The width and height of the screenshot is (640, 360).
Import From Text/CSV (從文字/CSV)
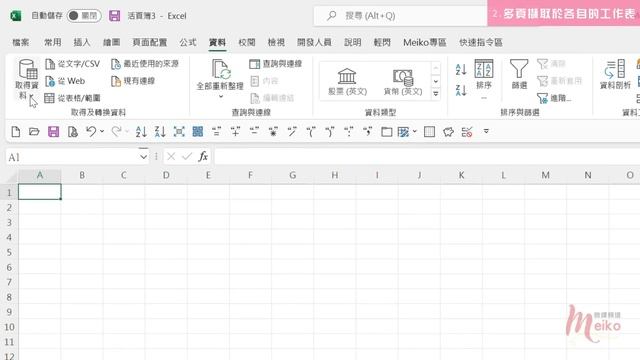click(x=72, y=64)
